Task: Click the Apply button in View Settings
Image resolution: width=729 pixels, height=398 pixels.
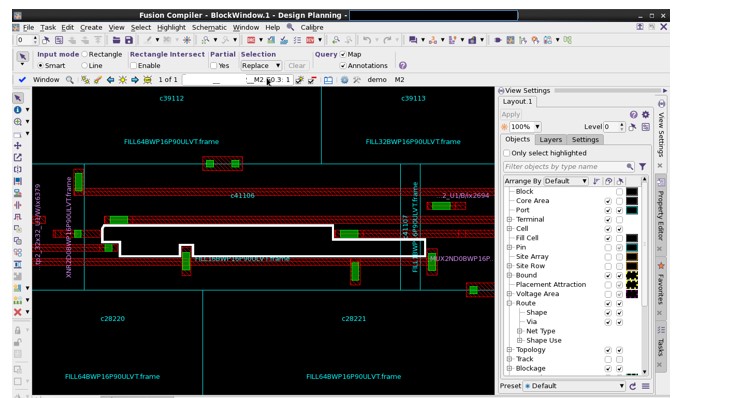Action: (510, 114)
